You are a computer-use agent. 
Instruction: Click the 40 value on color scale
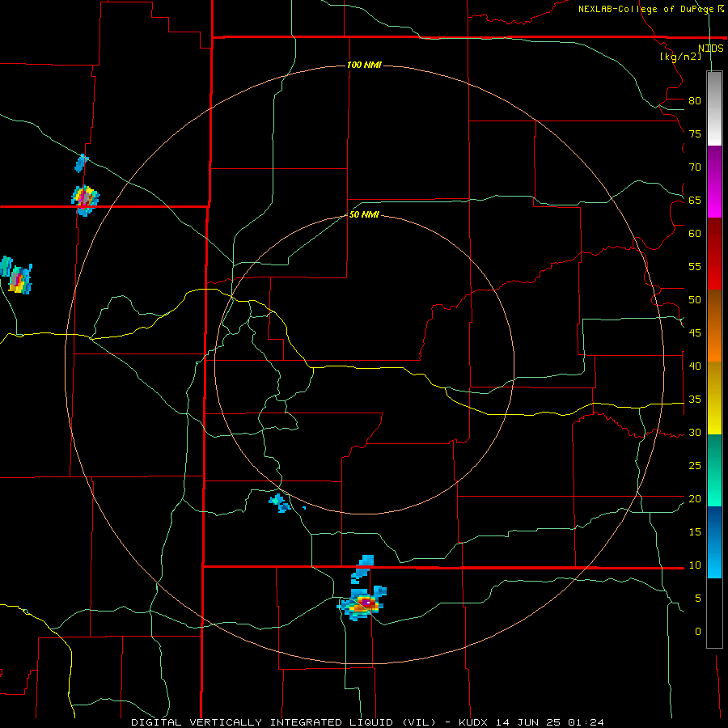(x=695, y=366)
